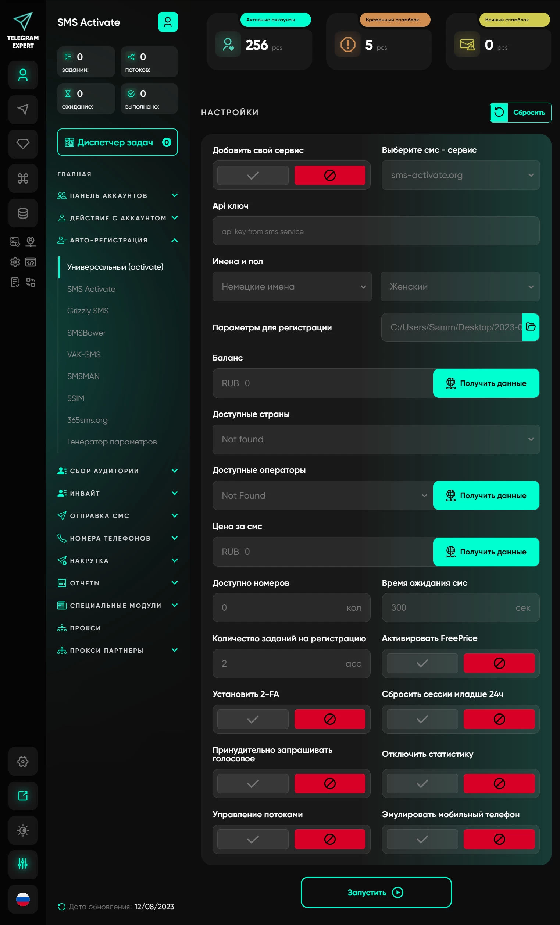The image size is (560, 925).
Task: Click the Telegram Expert paper-plane logo
Action: click(23, 21)
